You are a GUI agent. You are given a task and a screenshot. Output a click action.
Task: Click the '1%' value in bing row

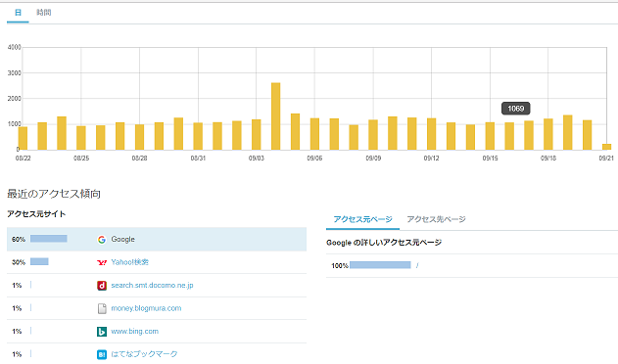pos(17,332)
